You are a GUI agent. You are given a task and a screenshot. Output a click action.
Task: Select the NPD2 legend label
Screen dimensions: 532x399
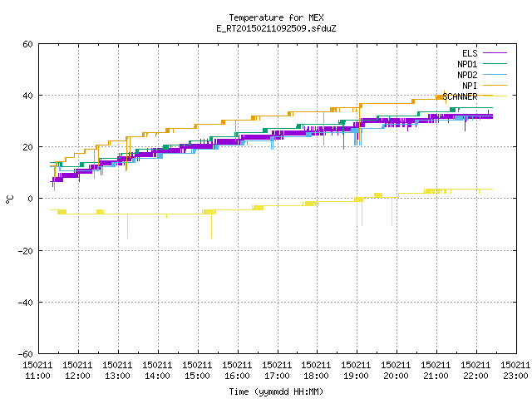tap(467, 75)
